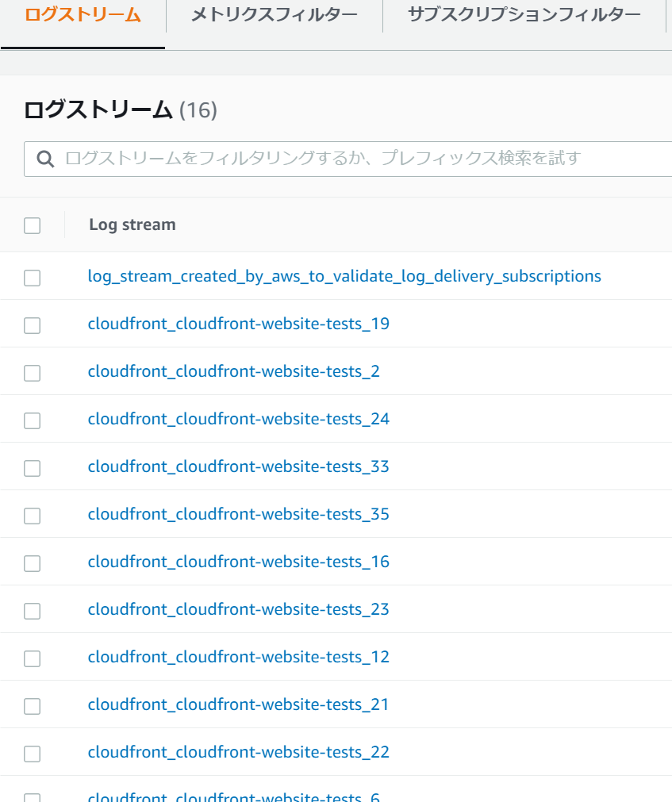672x802 pixels.
Task: Open the cloudfront_cloudfront-website-tests_21 log stream
Action: pos(239,704)
